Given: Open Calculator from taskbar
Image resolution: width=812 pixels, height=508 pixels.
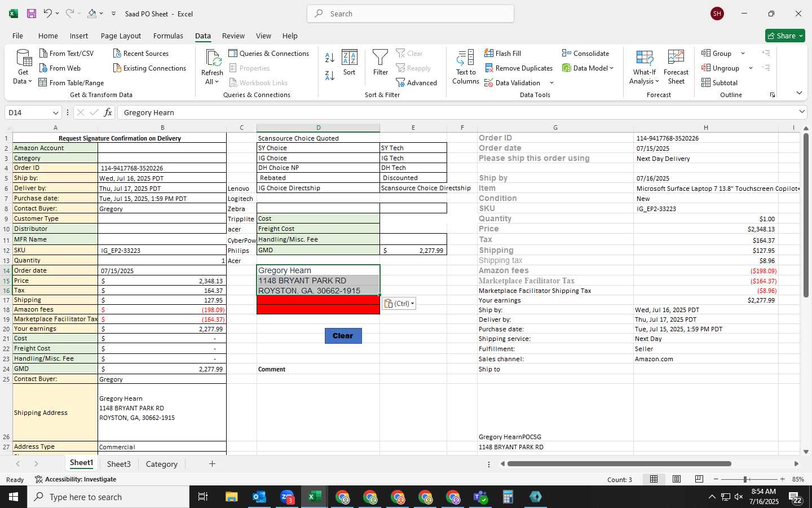Looking at the screenshot, I should click(507, 497).
